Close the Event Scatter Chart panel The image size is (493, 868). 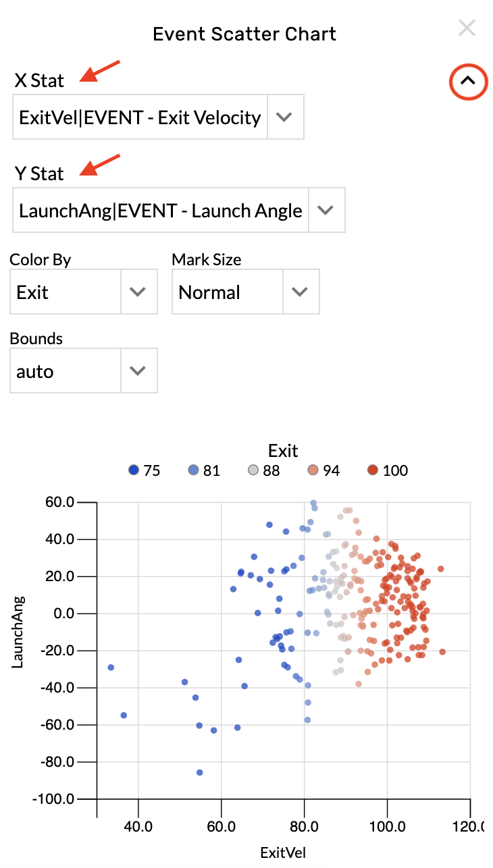[467, 28]
